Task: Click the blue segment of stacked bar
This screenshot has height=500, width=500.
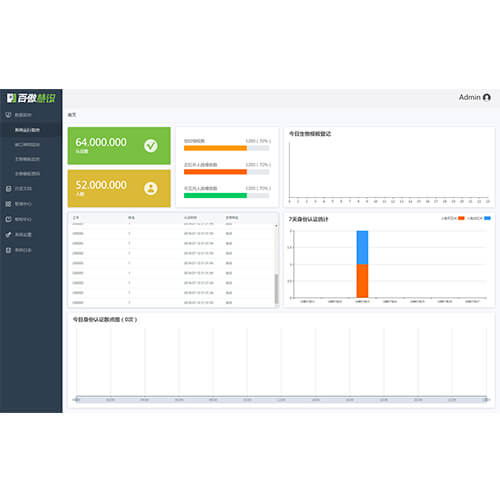Action: [362, 248]
